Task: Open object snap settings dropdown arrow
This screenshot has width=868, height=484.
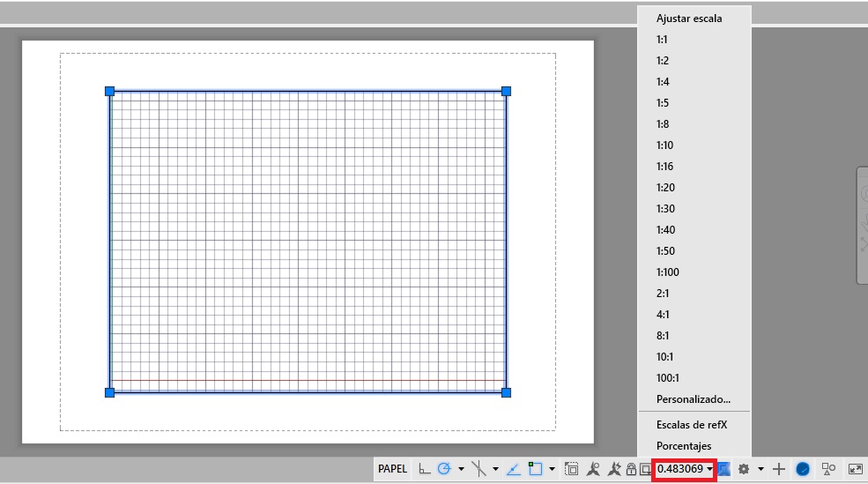Action: (552, 469)
